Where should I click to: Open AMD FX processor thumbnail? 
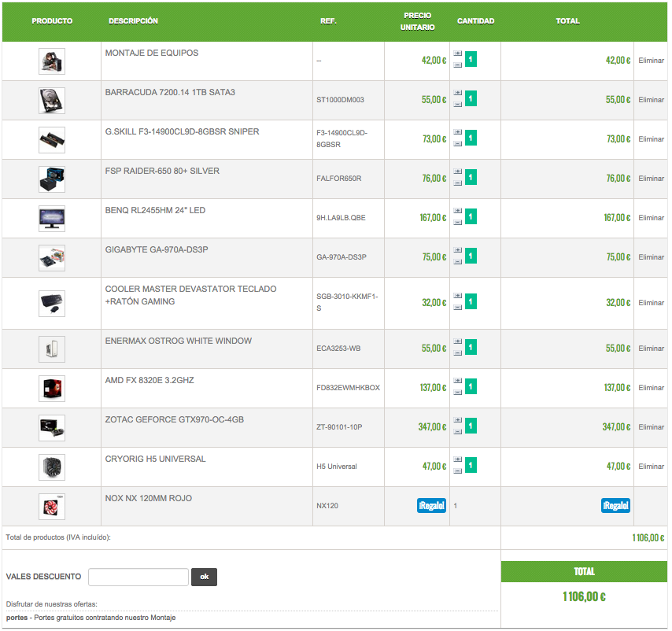[x=52, y=389]
